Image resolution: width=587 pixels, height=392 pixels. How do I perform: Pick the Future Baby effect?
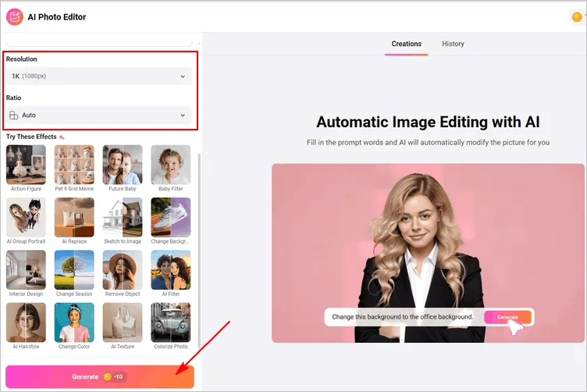(x=123, y=165)
